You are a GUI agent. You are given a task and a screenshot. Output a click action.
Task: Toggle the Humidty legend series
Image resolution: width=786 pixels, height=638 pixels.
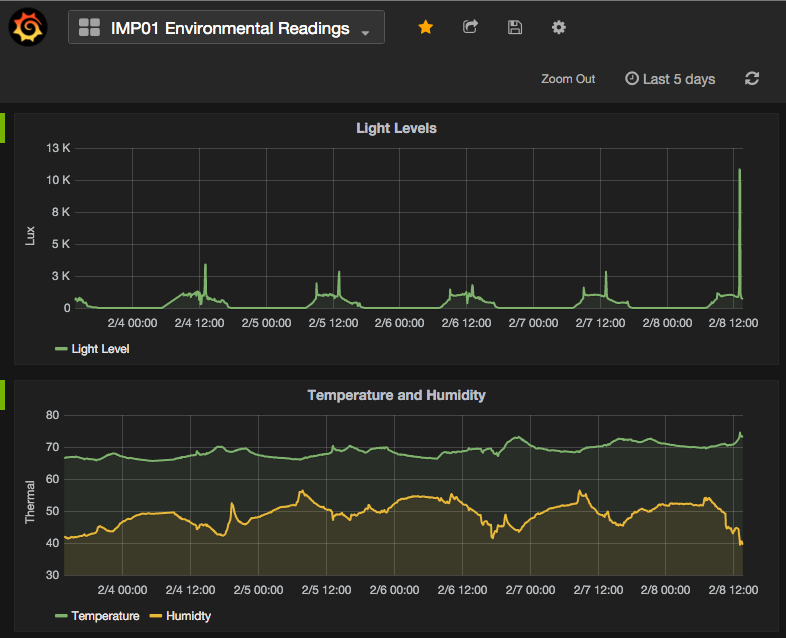coord(188,616)
